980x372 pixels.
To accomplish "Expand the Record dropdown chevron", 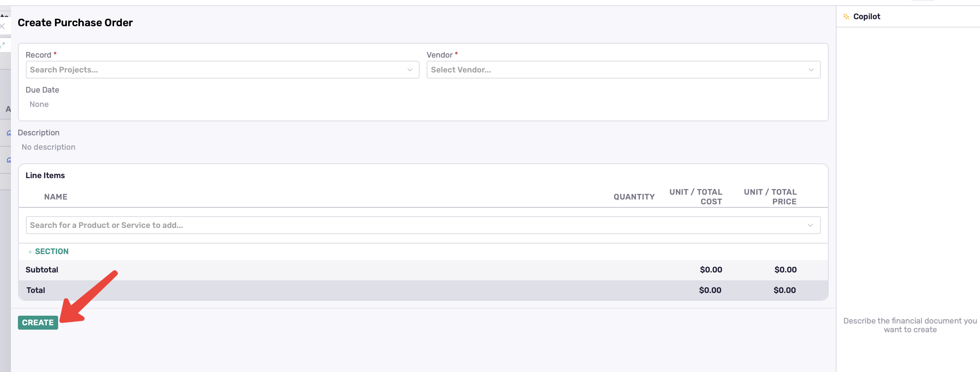I will click(x=410, y=70).
